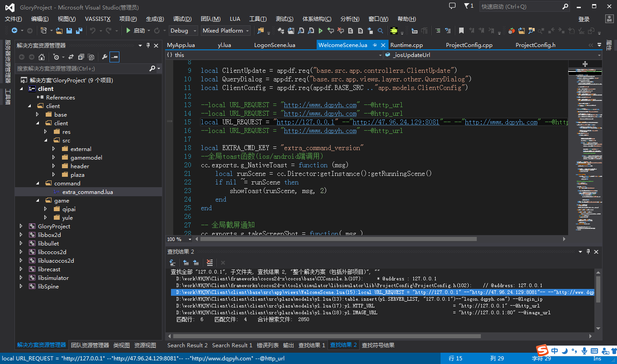Click the clear all results icon in find panel
Image resolution: width=617 pixels, height=364 pixels.
[x=209, y=262]
